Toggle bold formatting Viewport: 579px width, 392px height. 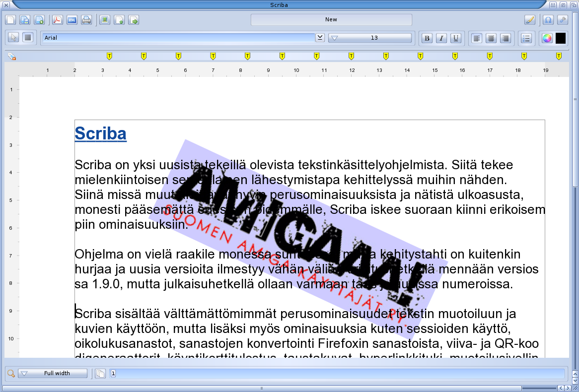[x=427, y=38]
